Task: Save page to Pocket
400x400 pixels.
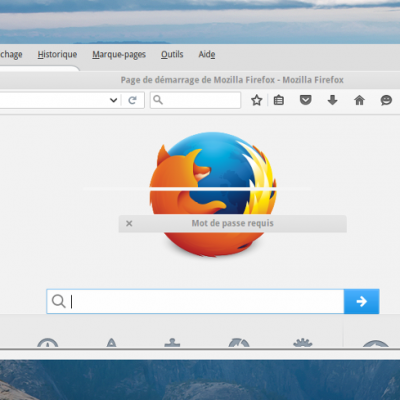Action: coord(305,100)
